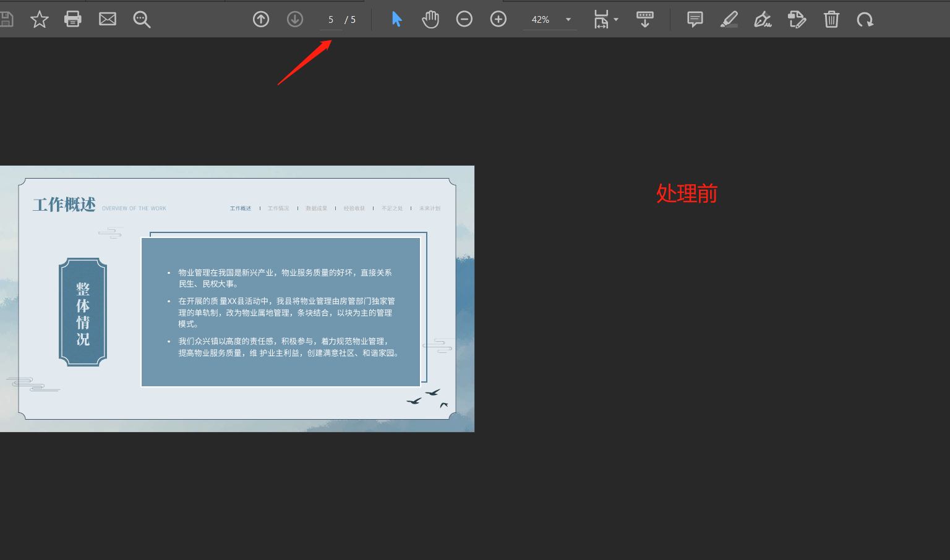Select the signature pen tool
Image resolution: width=950 pixels, height=560 pixels.
tap(763, 20)
